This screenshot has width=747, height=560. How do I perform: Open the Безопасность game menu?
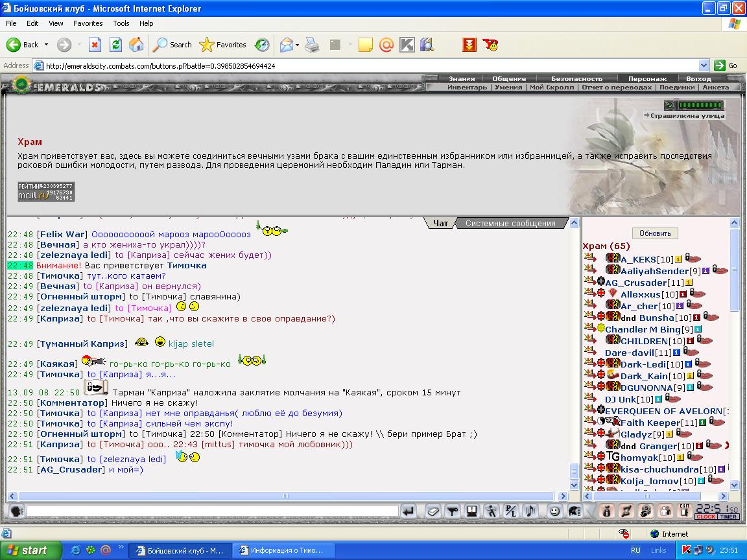click(576, 79)
